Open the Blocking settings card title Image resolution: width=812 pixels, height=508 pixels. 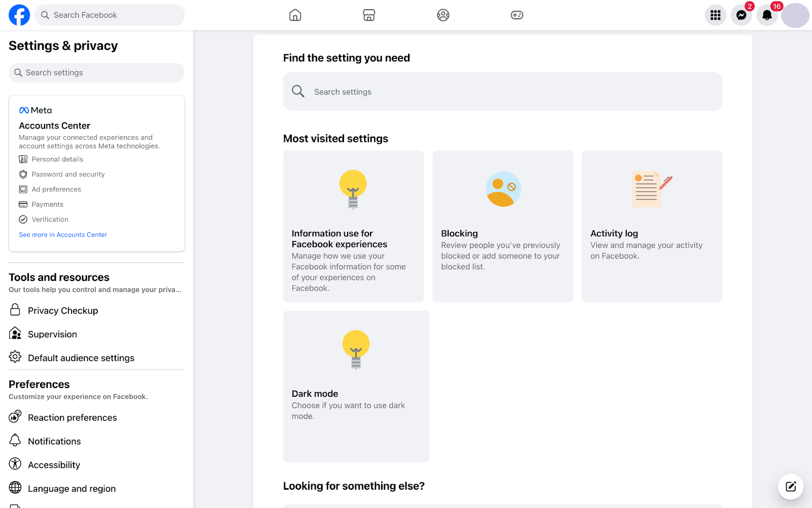pyautogui.click(x=459, y=233)
